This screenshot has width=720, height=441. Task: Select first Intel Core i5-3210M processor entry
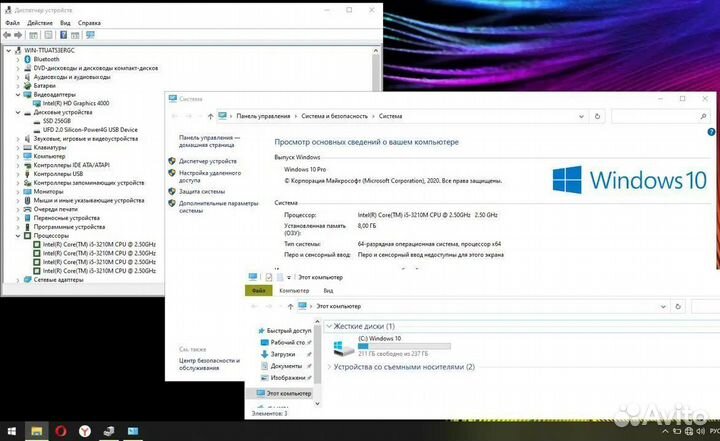pyautogui.click(x=99, y=244)
